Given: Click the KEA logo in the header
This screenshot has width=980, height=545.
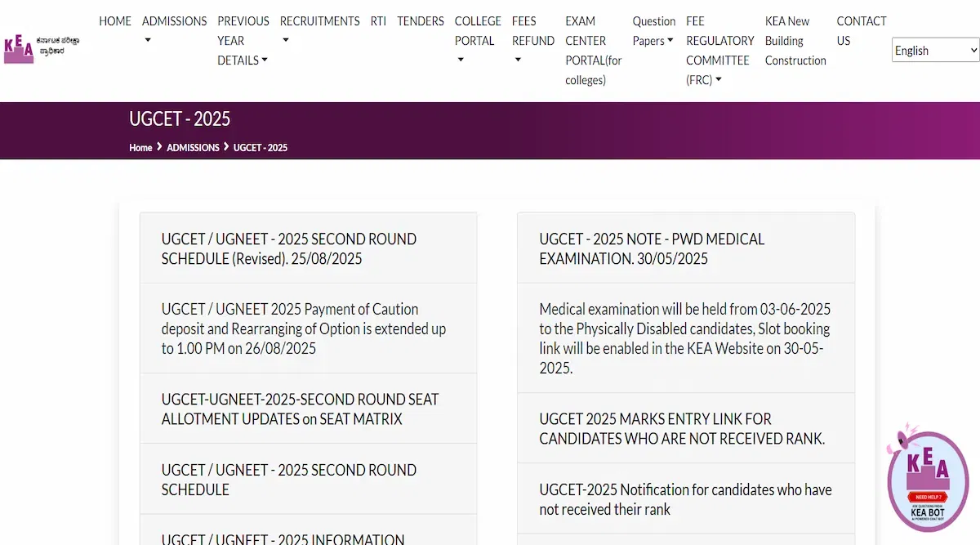Looking at the screenshot, I should pos(42,48).
